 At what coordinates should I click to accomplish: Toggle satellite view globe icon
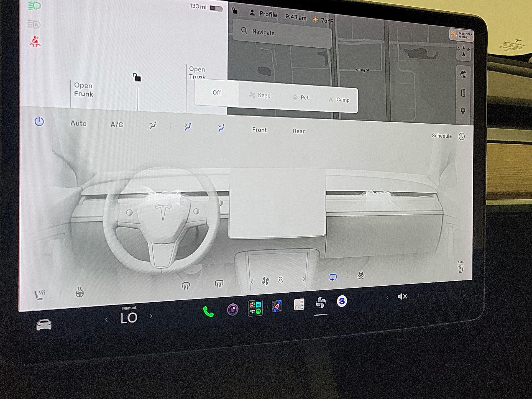(463, 75)
